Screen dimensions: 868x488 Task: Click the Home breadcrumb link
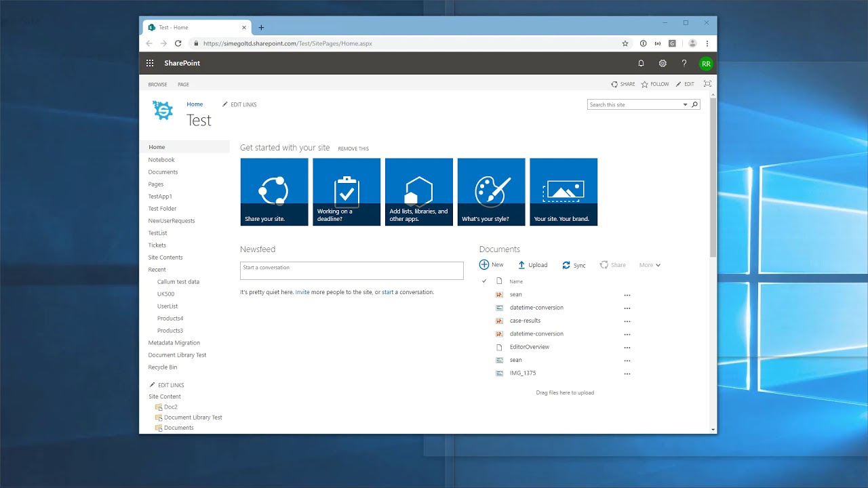[x=195, y=104]
